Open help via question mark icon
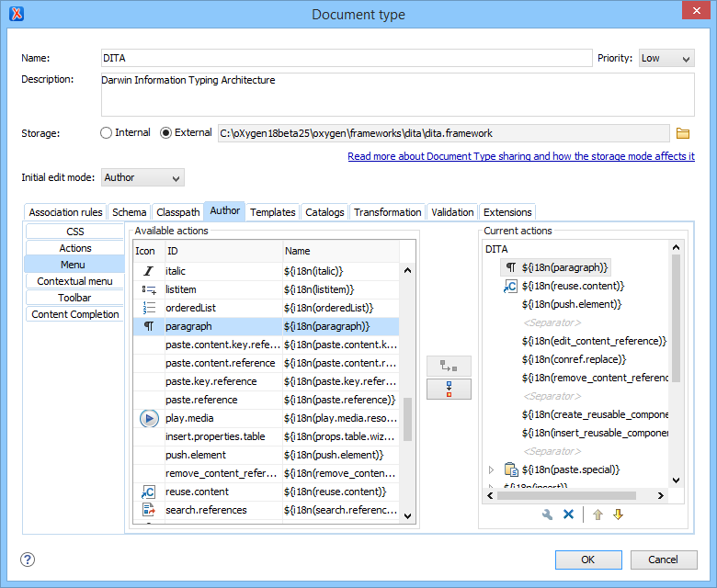This screenshot has width=717, height=588. 28,560
